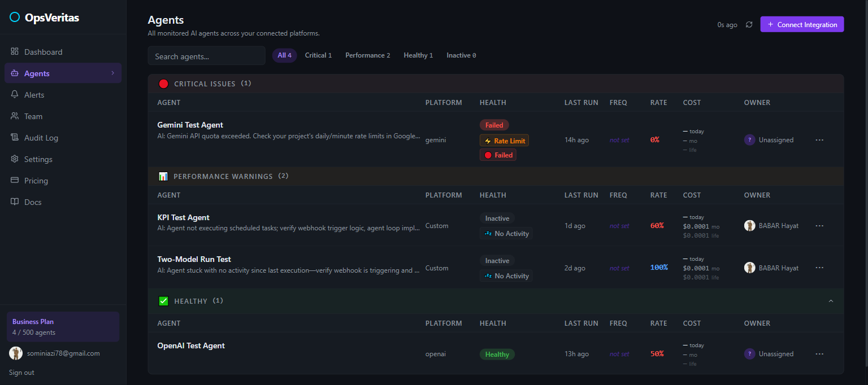Open the Team page
This screenshot has width=868, height=385.
coord(63,116)
